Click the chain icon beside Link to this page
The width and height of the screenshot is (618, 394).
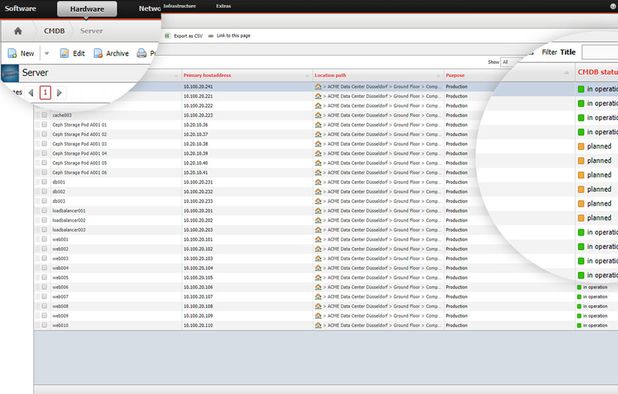(211, 36)
